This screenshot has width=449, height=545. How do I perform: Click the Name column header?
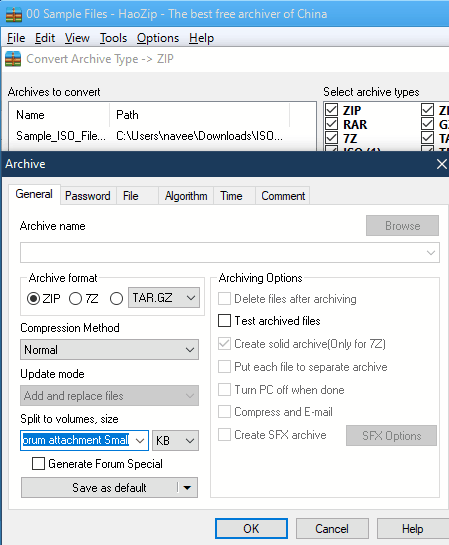pyautogui.click(x=59, y=115)
